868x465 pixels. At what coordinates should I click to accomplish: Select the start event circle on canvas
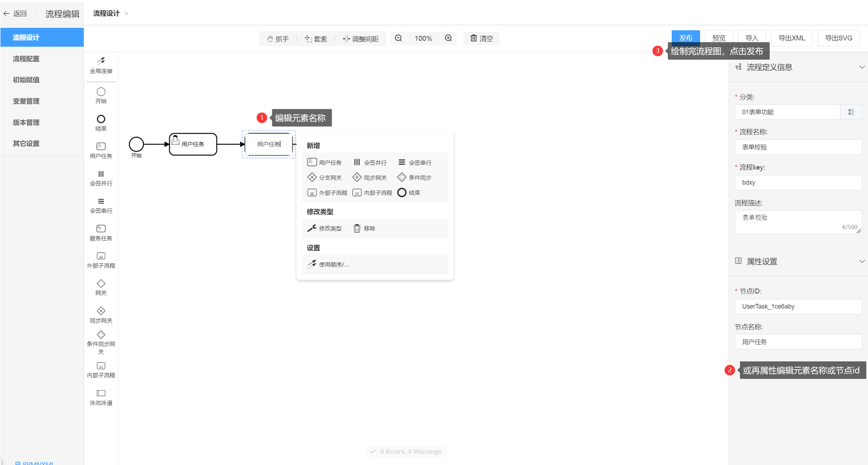tap(136, 144)
